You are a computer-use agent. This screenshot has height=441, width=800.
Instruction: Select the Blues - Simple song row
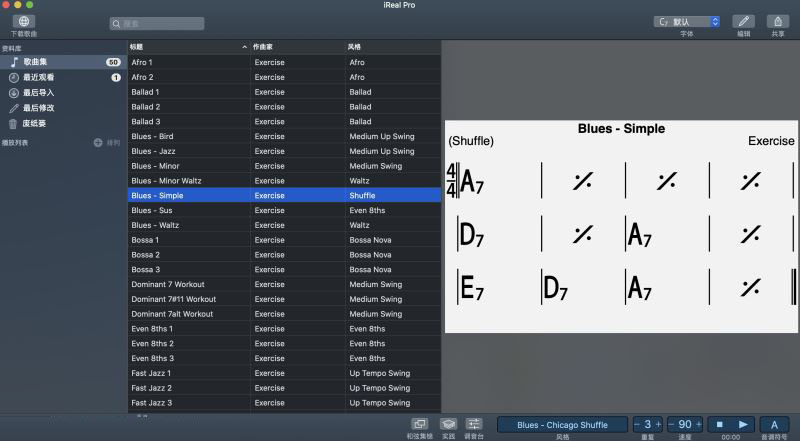pos(284,195)
